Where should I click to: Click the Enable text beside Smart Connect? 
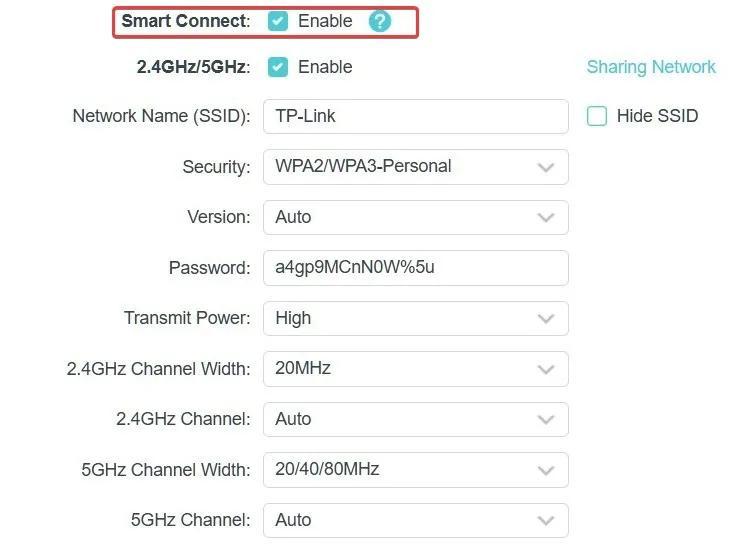[x=325, y=21]
